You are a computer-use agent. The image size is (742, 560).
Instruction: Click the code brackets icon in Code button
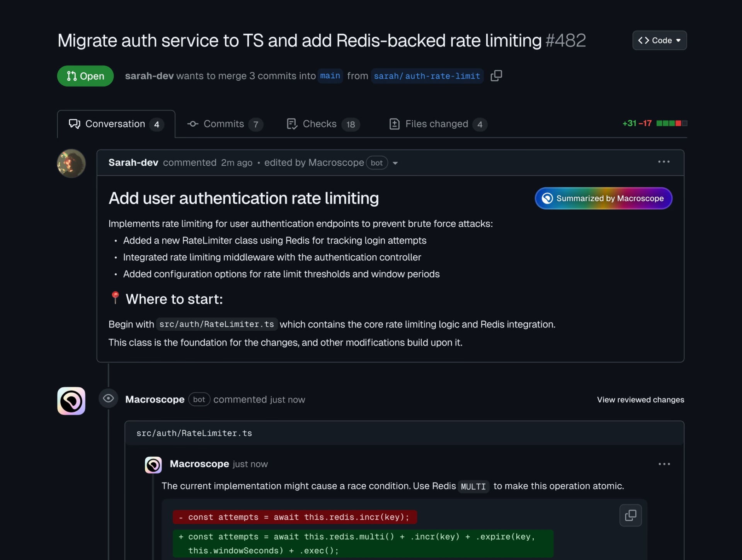coord(643,40)
